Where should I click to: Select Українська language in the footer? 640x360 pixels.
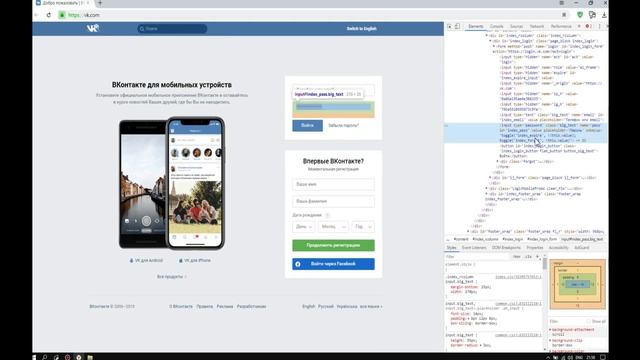(347, 307)
